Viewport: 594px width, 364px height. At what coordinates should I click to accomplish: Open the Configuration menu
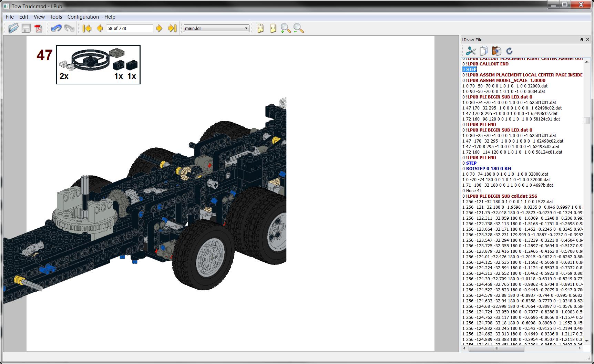tap(83, 17)
